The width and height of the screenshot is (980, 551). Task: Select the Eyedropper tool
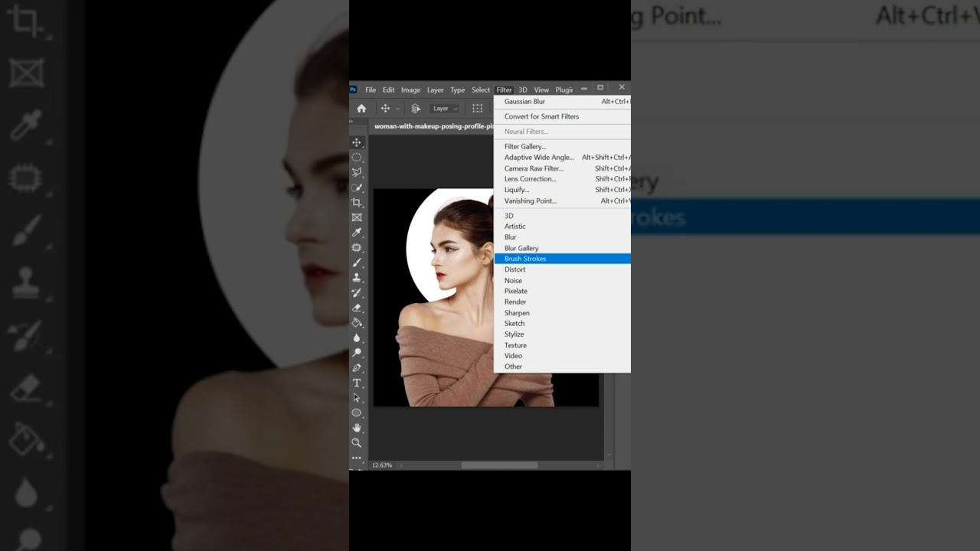pyautogui.click(x=357, y=233)
